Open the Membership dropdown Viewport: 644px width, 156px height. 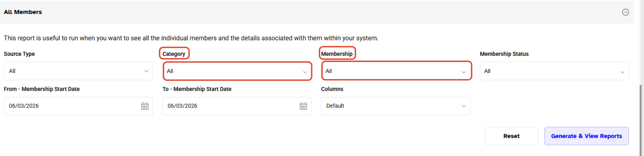(x=396, y=71)
